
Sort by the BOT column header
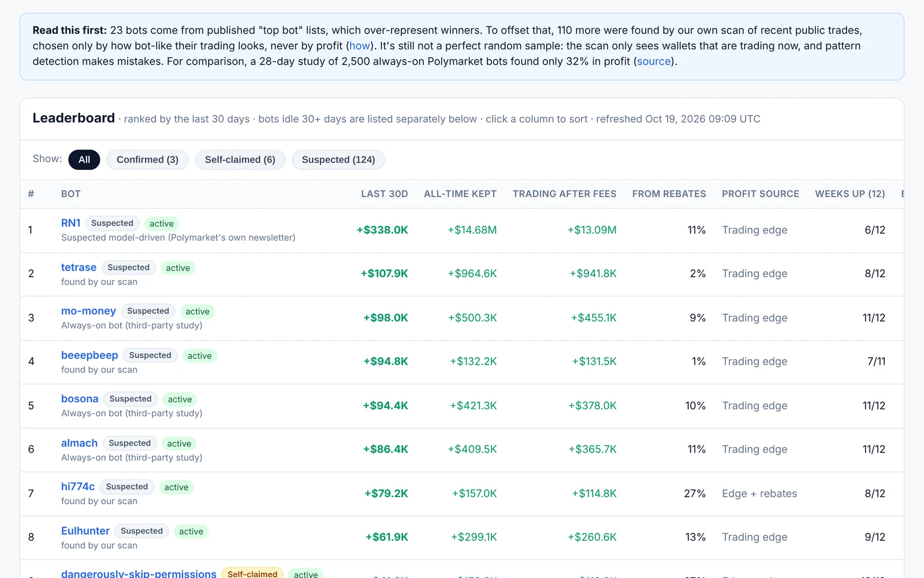coord(71,194)
